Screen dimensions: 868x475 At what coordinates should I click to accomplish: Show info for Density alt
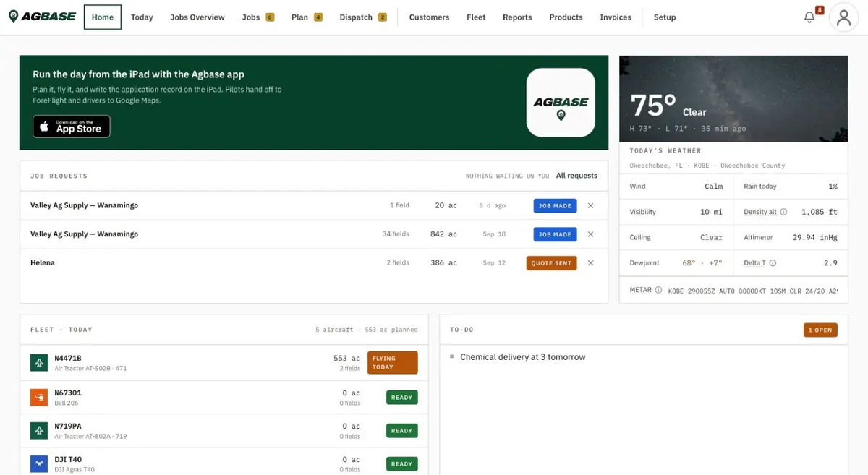783,212
